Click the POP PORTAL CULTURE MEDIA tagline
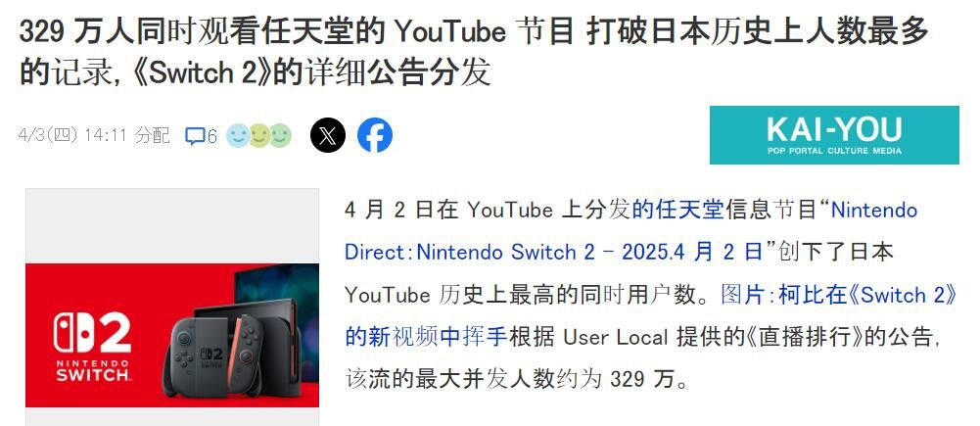 tap(834, 151)
